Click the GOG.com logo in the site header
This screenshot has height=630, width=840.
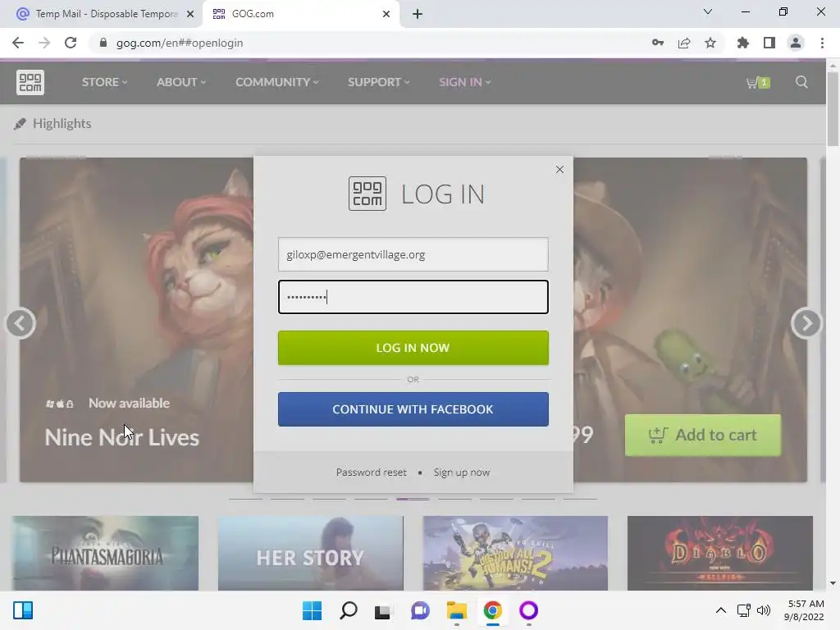click(30, 83)
